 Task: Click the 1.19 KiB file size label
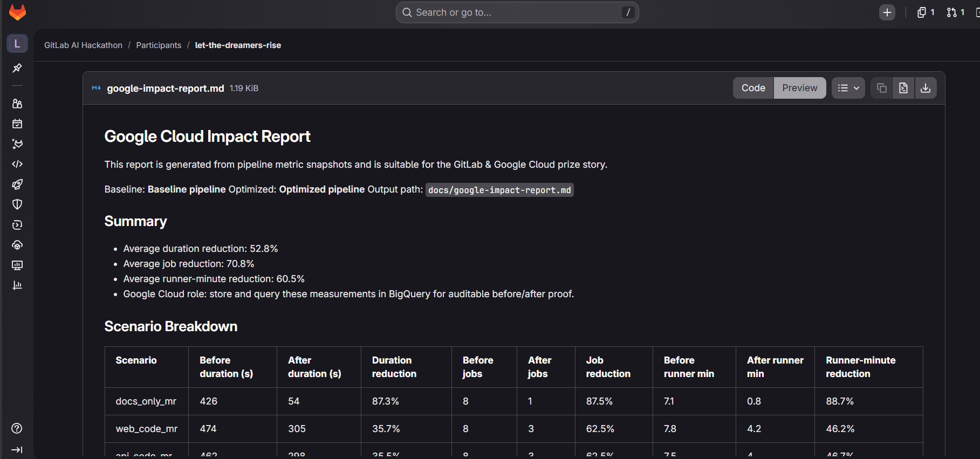[x=244, y=88]
